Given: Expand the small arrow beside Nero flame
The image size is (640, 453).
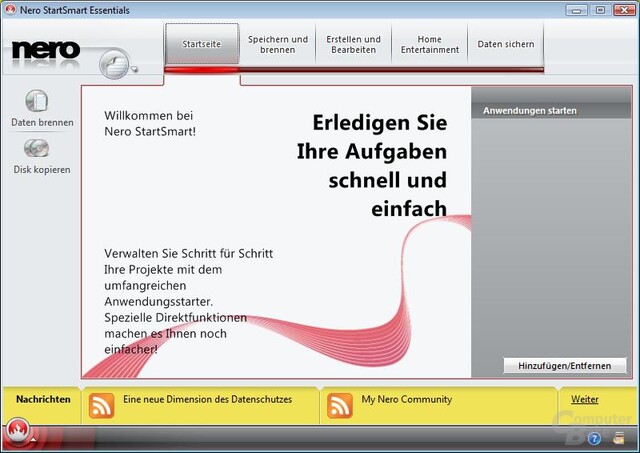Looking at the screenshot, I should point(33,440).
